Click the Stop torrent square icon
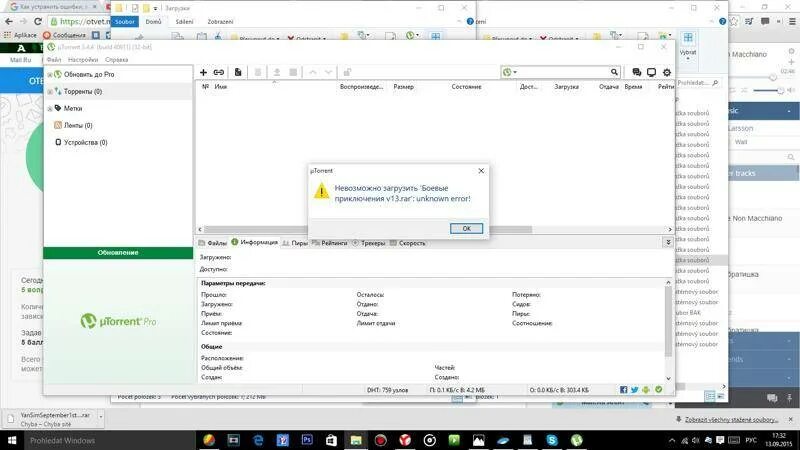The width and height of the screenshot is (800, 450). pos(293,72)
